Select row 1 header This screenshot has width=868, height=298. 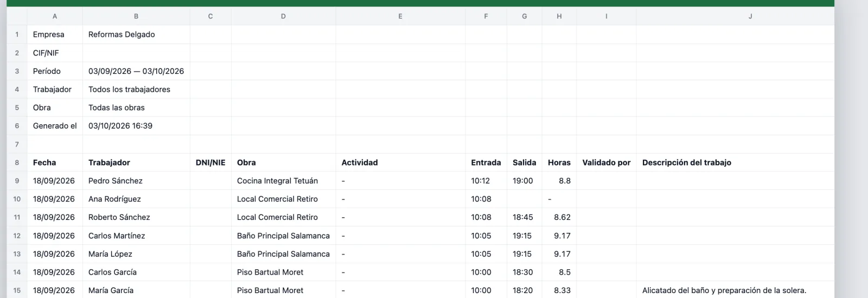tap(17, 35)
